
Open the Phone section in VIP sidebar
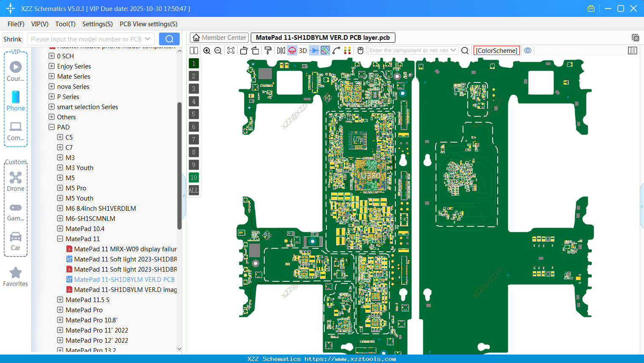tap(16, 102)
